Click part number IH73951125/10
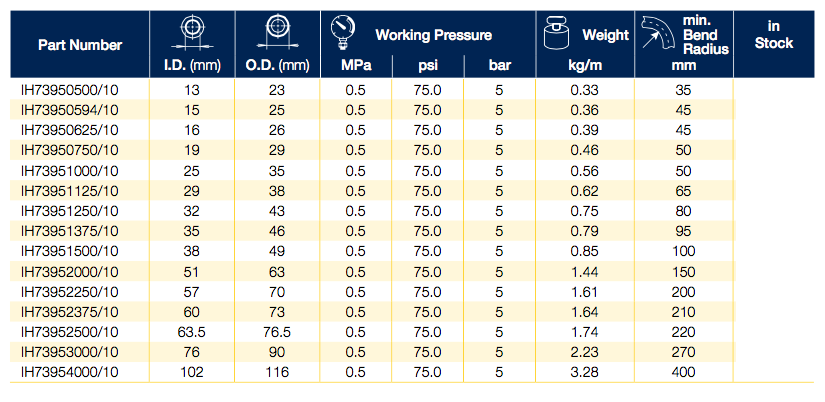Screen dimensions: 825x402 69,190
